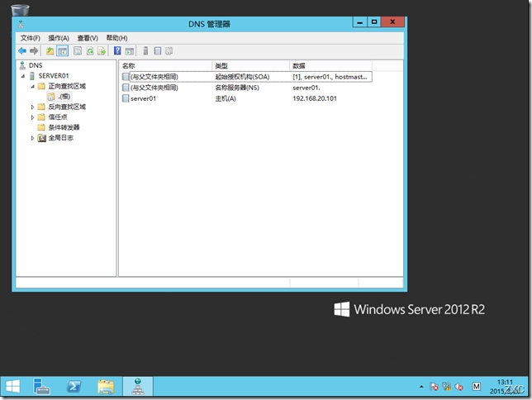The width and height of the screenshot is (532, 400).
Task: Select the 正向查找区域 folder
Action: (67, 86)
